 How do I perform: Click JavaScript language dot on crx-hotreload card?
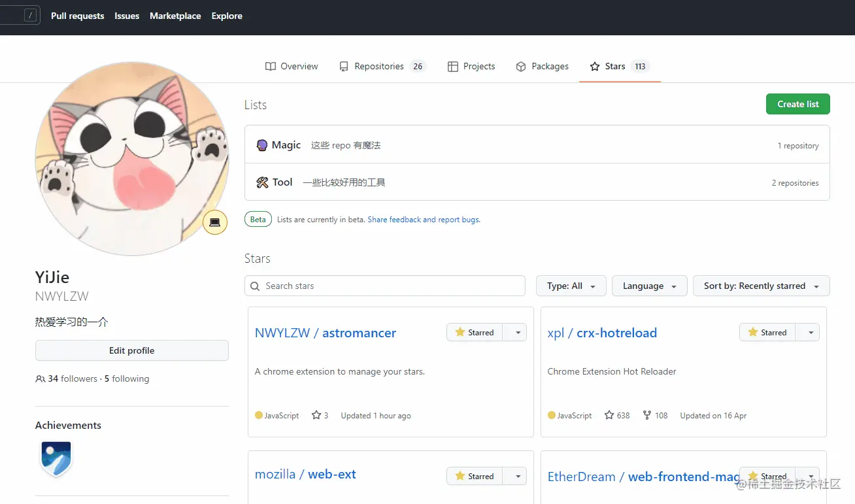pos(552,415)
